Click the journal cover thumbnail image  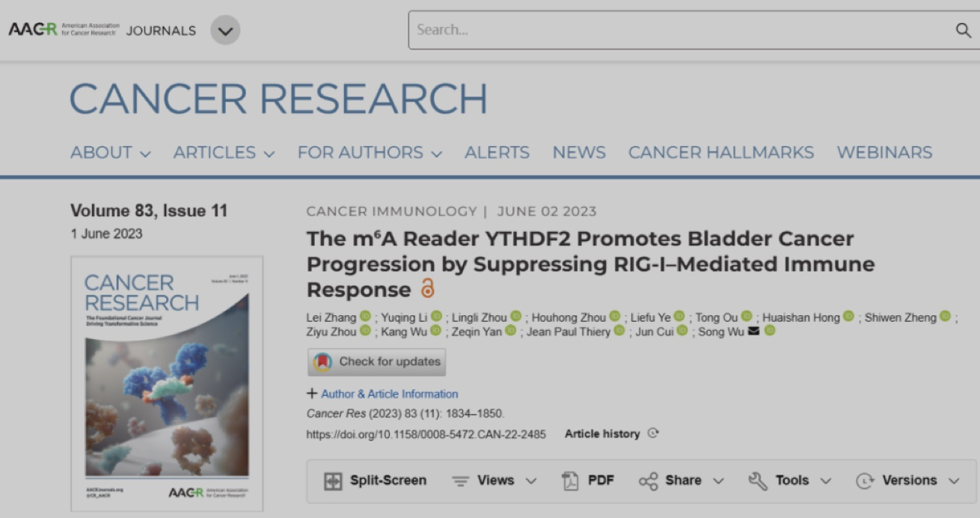click(167, 383)
